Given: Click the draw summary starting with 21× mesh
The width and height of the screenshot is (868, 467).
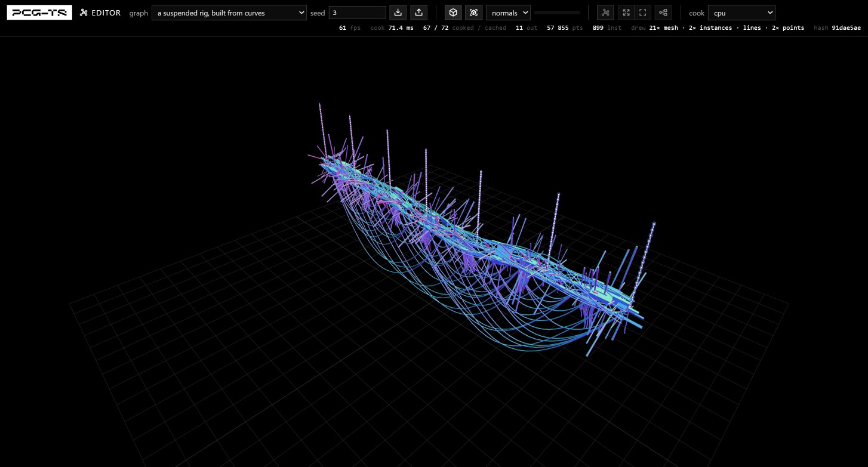Looking at the screenshot, I should (x=727, y=28).
